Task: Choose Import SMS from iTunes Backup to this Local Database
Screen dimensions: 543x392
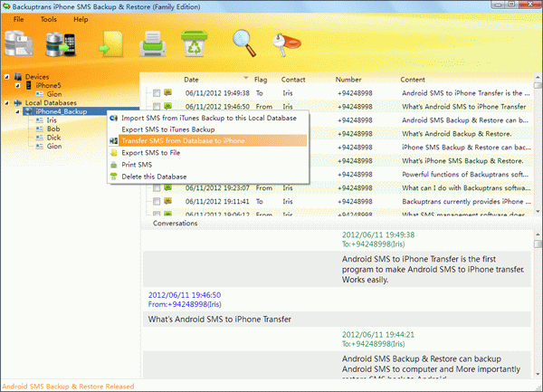Action: tap(208, 118)
